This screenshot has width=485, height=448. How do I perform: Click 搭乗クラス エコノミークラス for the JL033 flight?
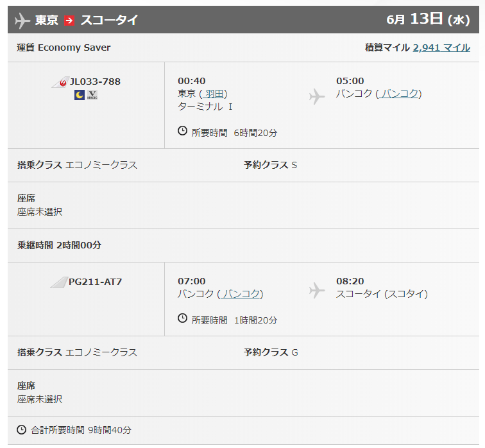(x=78, y=165)
